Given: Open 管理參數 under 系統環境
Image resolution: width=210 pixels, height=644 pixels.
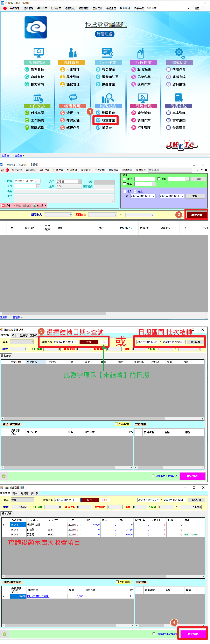Looking at the screenshot, I should (x=37, y=69).
